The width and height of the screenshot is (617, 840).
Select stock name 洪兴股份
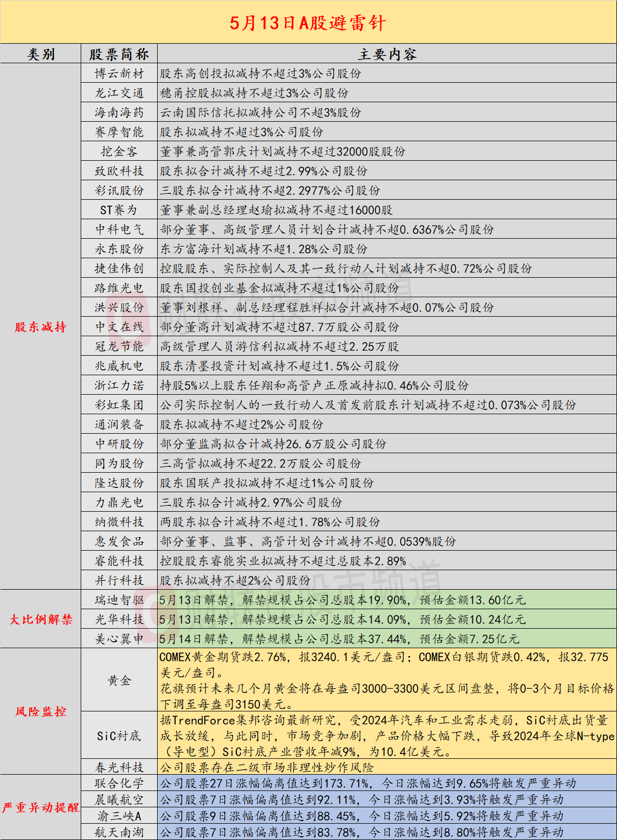click(119, 307)
